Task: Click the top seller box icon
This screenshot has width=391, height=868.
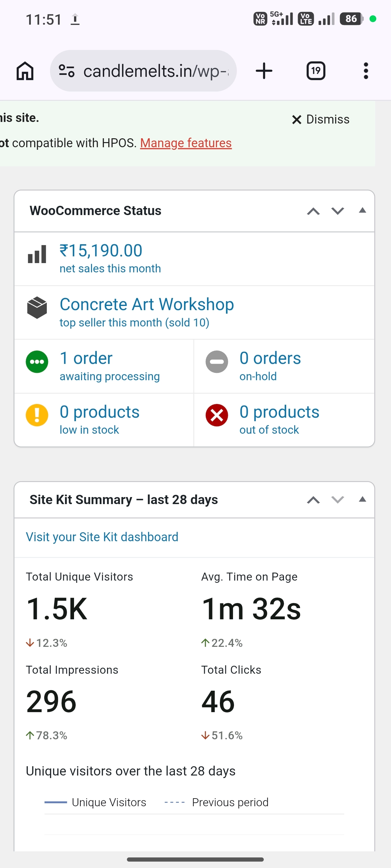Action: (37, 307)
